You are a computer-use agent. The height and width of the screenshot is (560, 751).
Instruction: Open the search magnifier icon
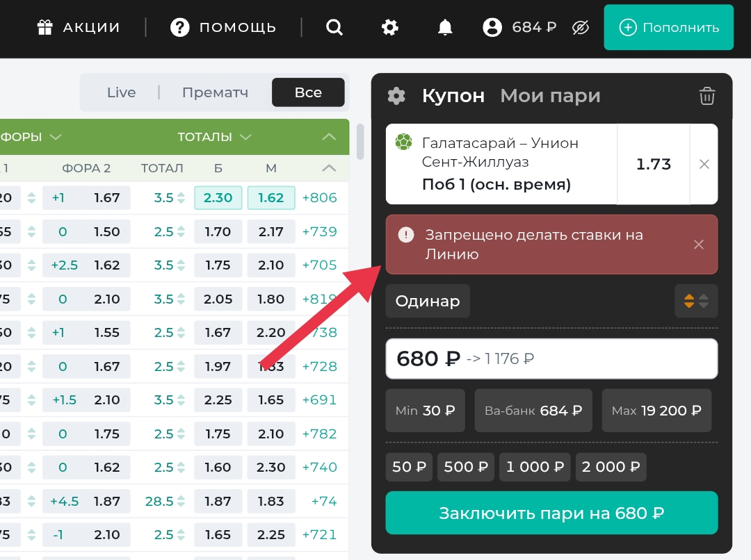coord(334,27)
